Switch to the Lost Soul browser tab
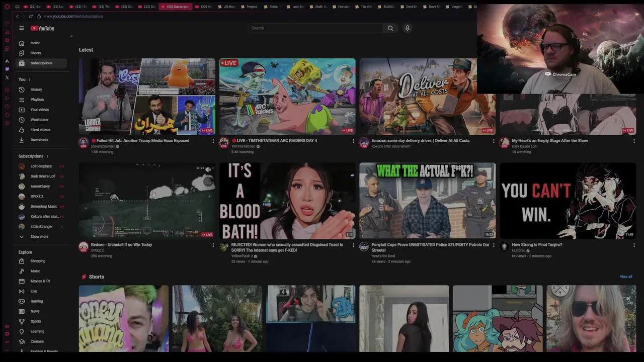 (296, 7)
